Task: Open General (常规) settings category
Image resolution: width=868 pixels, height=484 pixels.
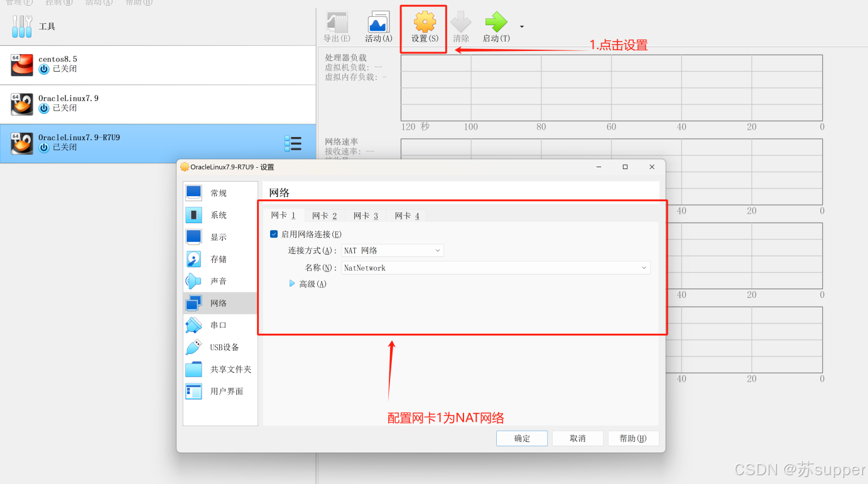Action: pos(220,193)
